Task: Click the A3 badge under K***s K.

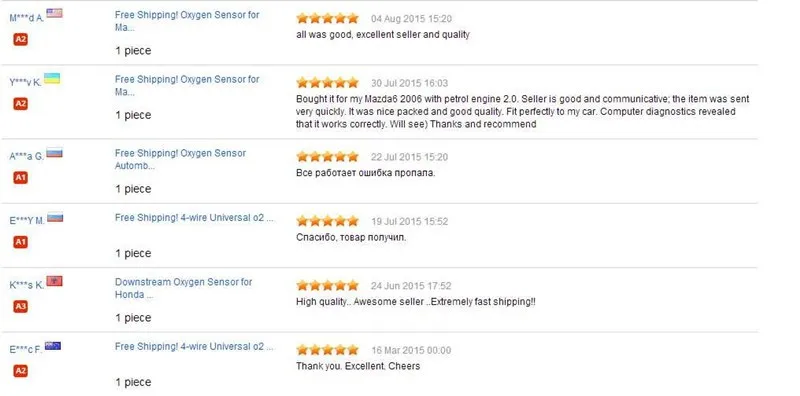Action: coord(20,307)
